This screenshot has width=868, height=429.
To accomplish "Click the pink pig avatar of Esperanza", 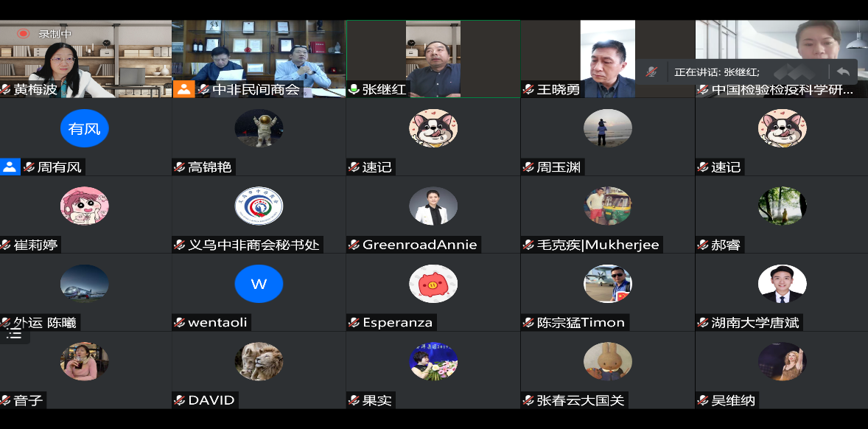I will 433,284.
